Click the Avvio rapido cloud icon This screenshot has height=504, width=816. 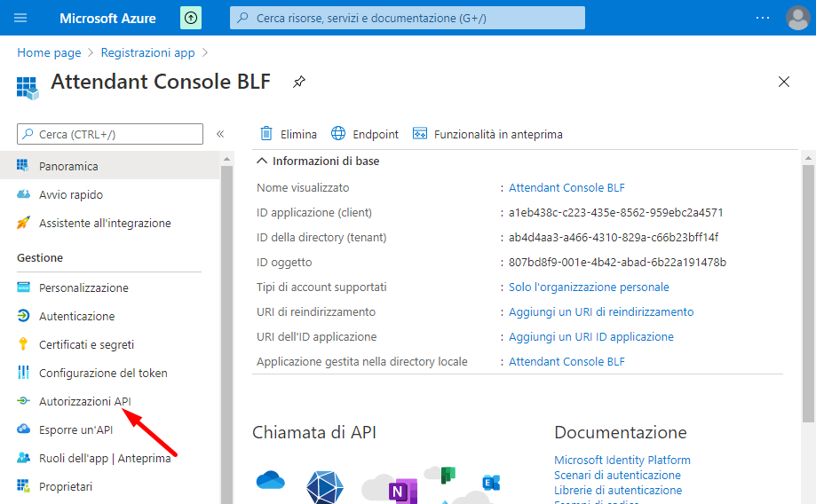click(23, 194)
